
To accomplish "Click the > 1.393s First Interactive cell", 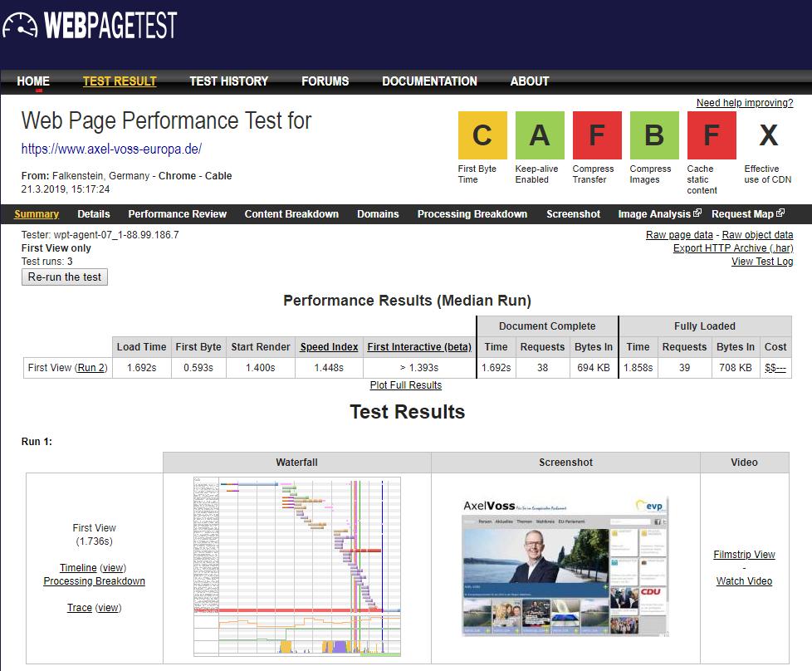I will coord(419,367).
